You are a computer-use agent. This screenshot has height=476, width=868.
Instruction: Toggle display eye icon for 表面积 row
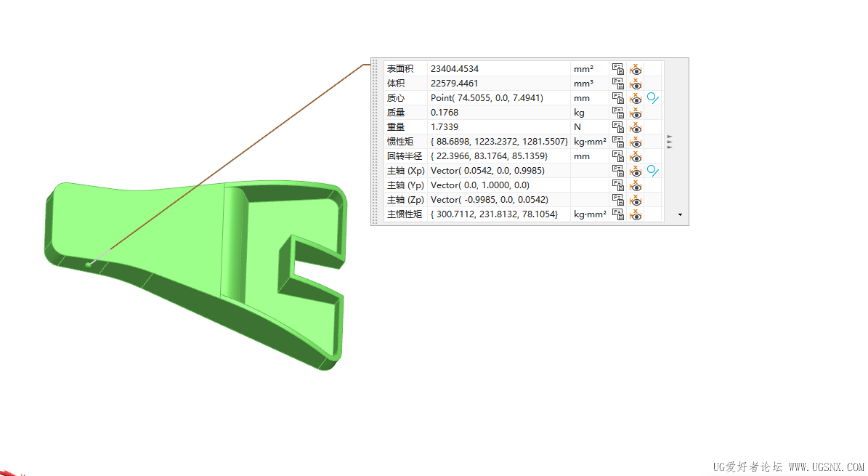[636, 69]
